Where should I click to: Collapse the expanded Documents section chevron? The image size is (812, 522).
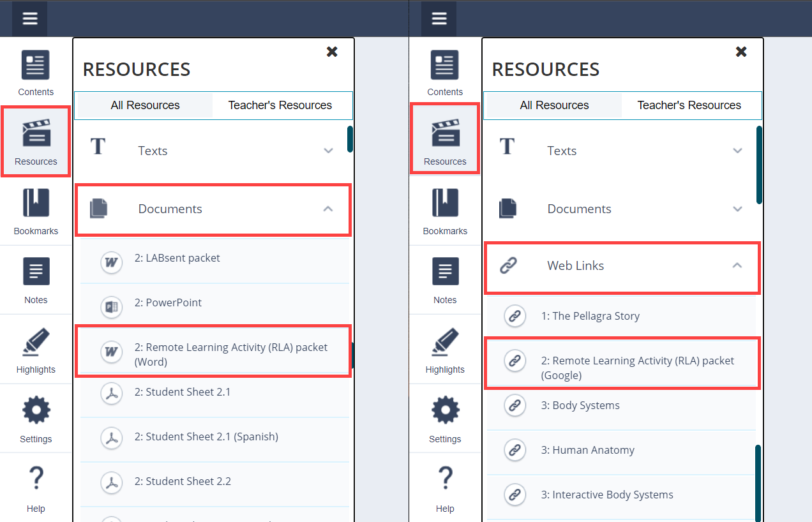[x=328, y=209]
